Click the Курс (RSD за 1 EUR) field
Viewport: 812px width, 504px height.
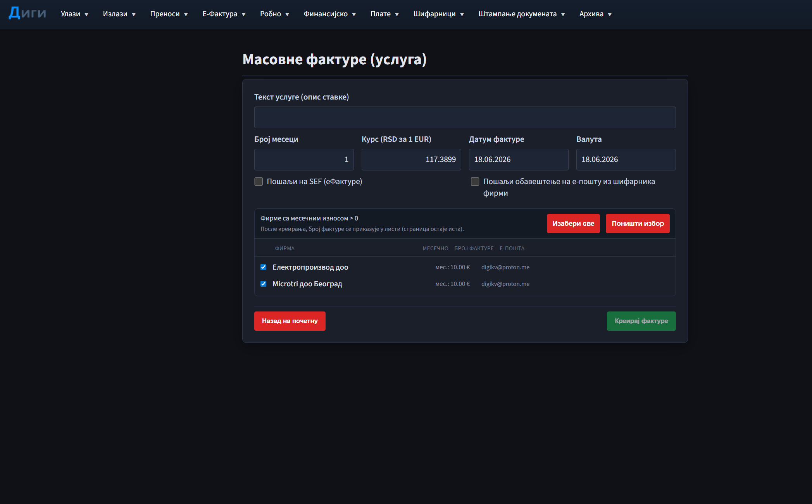click(x=411, y=160)
